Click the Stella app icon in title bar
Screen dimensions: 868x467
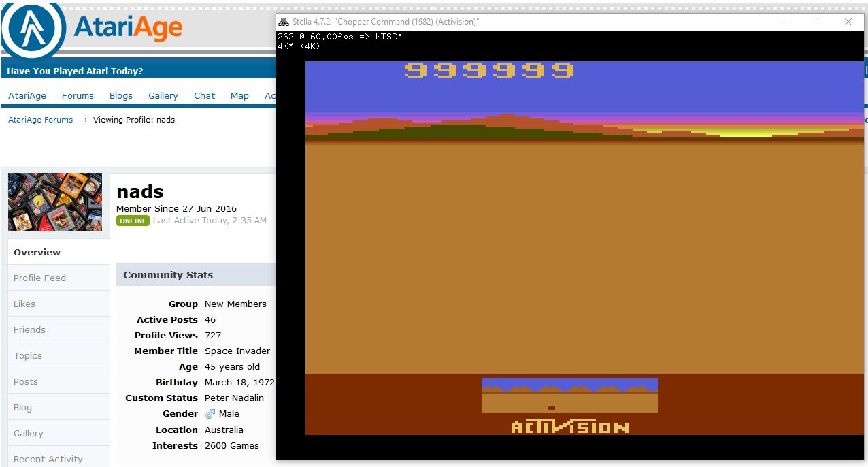(x=284, y=22)
